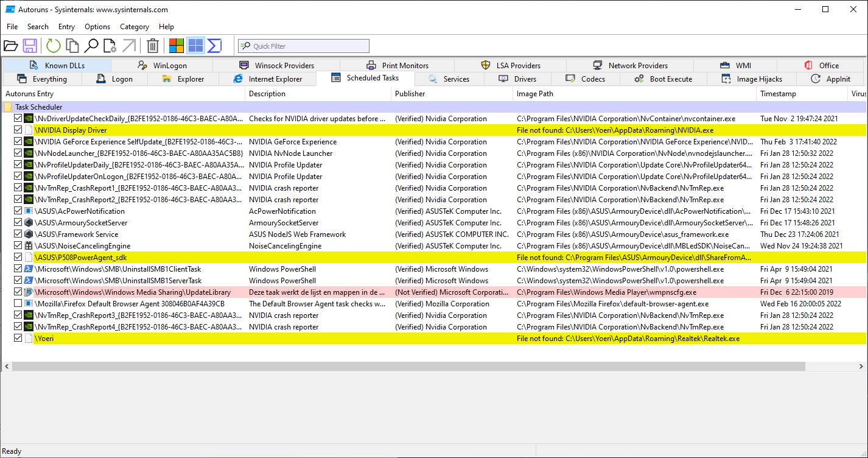Open the Known DLLs tab
The image size is (868, 458).
click(57, 65)
